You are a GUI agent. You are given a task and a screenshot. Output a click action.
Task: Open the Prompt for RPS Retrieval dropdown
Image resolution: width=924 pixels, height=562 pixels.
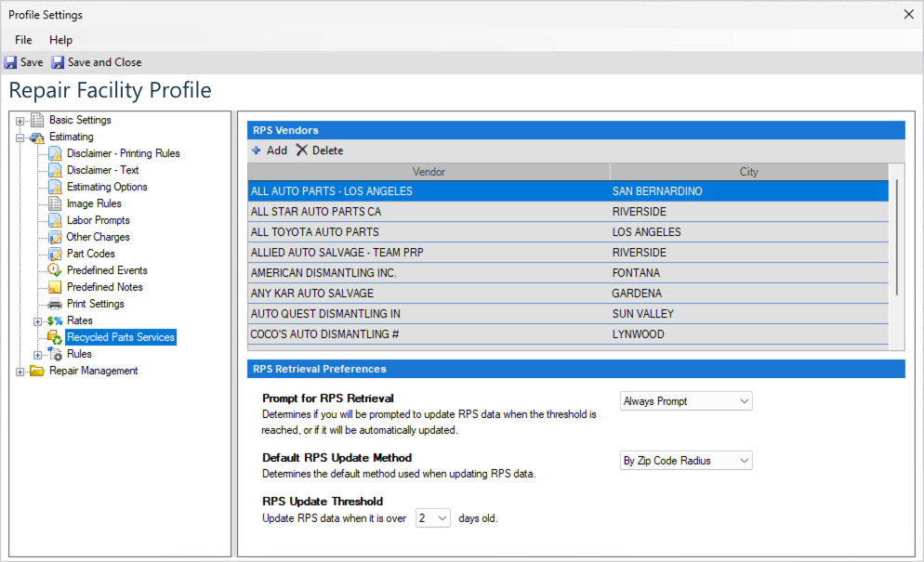point(686,401)
